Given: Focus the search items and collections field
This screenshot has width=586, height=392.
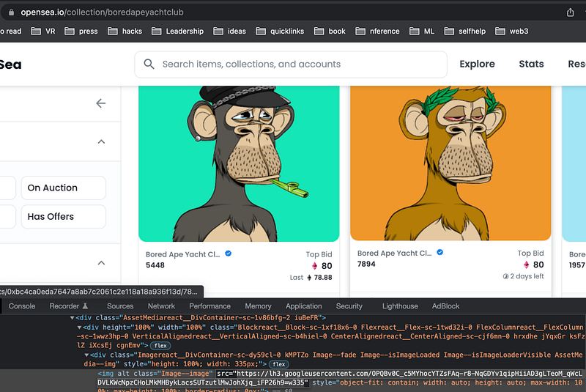Looking at the screenshot, I should (x=291, y=64).
